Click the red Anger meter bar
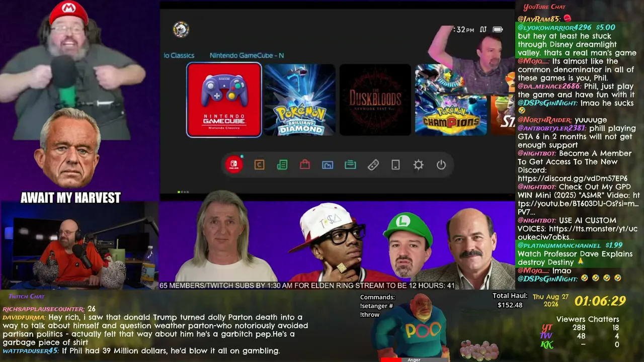The image size is (644, 362). click(x=391, y=360)
